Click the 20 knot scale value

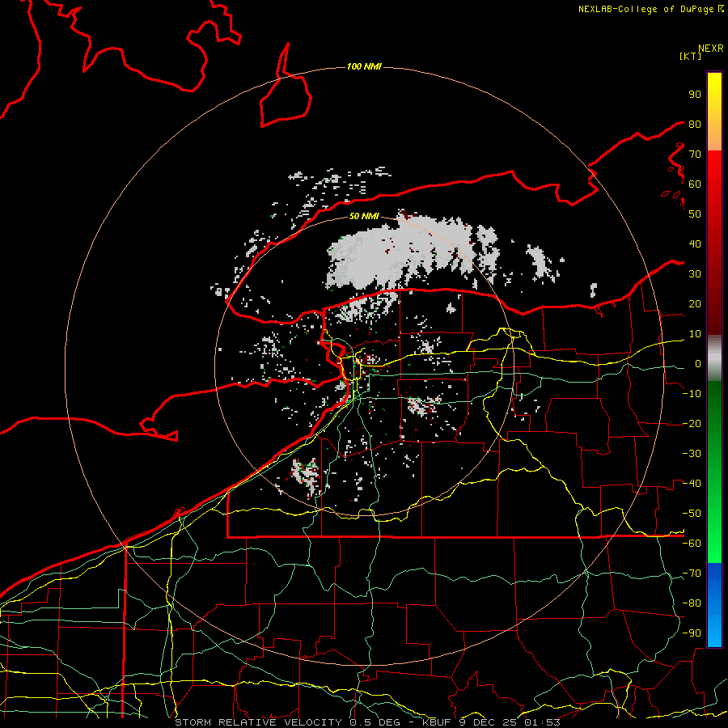(695, 304)
